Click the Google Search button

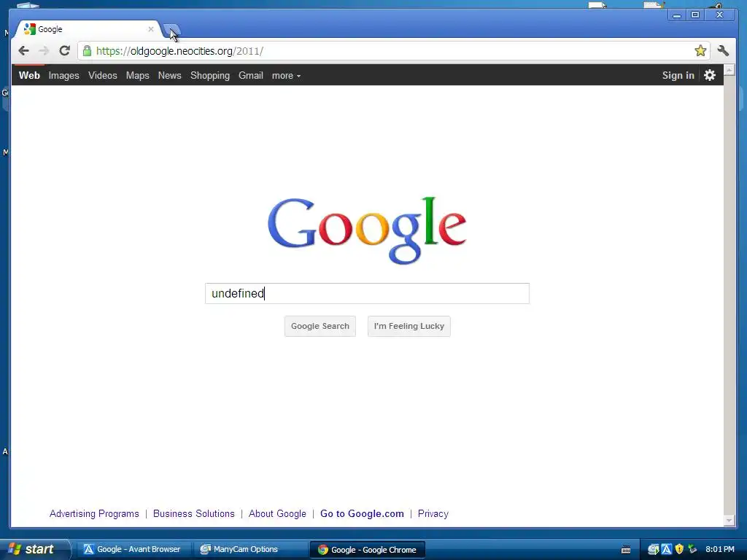(x=320, y=326)
